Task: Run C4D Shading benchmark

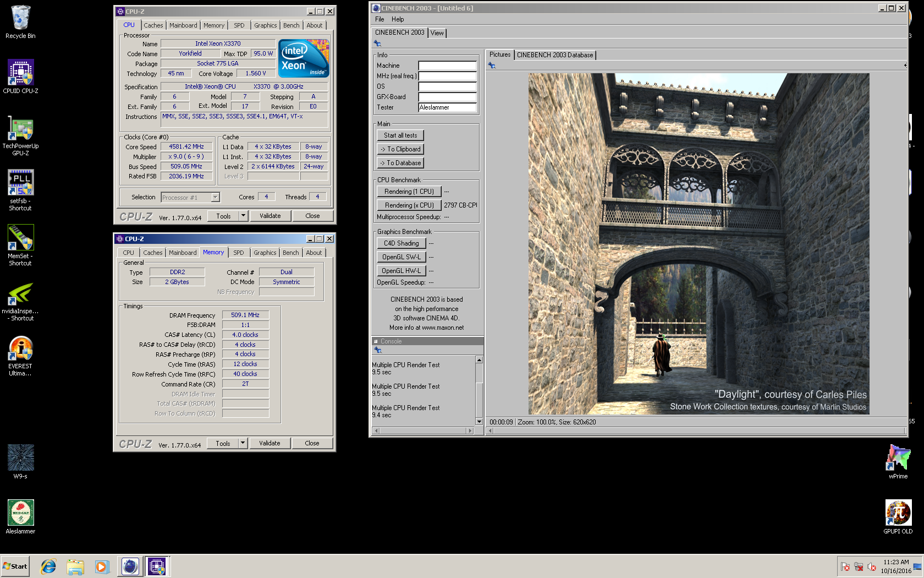Action: pos(402,243)
